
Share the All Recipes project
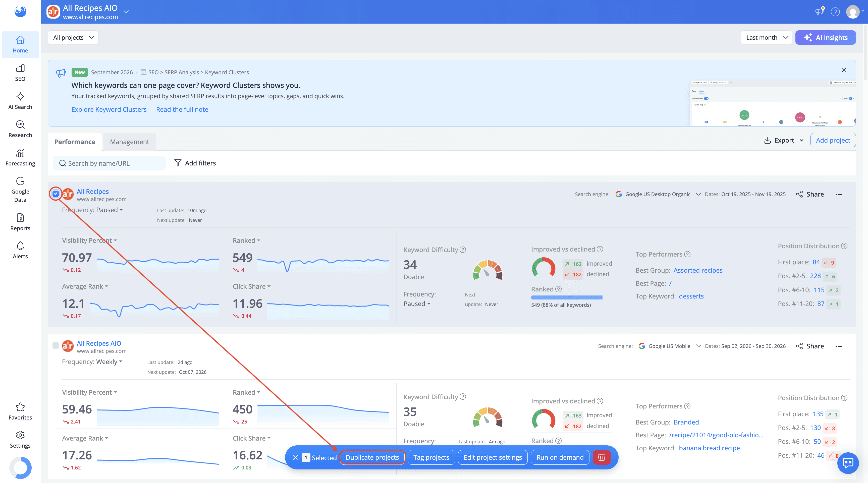click(x=810, y=194)
